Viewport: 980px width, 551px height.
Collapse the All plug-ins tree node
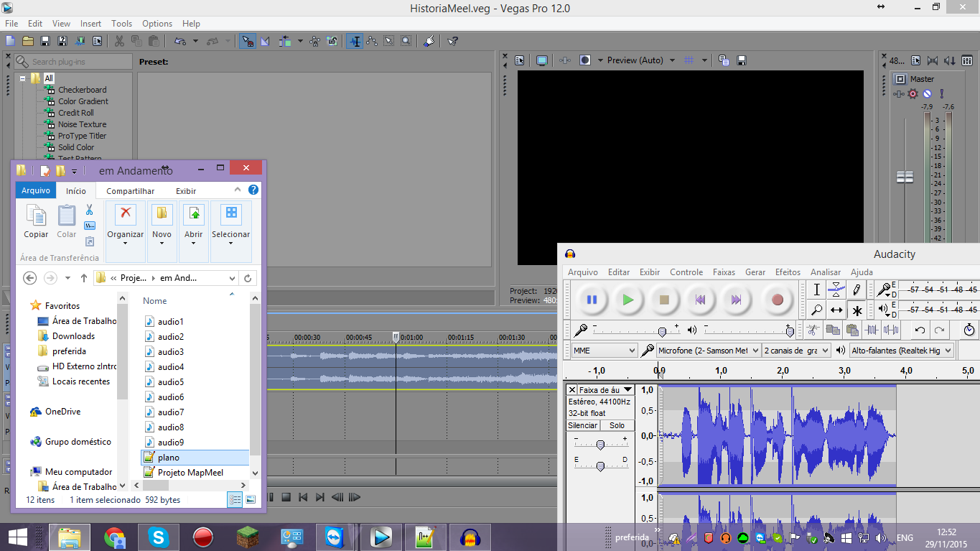[23, 78]
